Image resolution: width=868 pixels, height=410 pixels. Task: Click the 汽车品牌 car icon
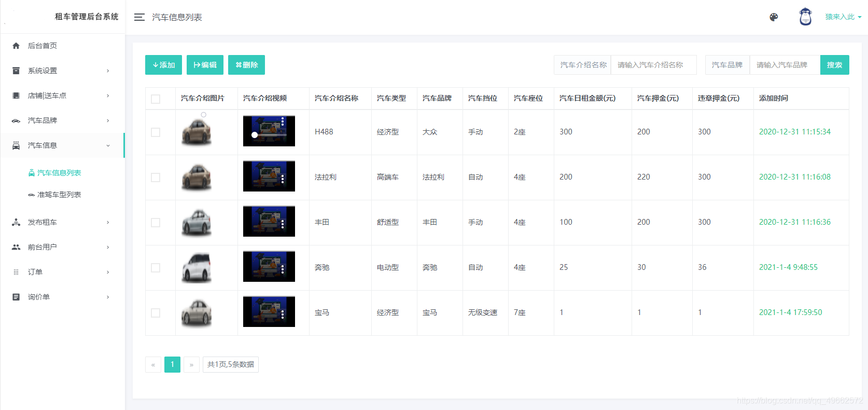tap(16, 120)
